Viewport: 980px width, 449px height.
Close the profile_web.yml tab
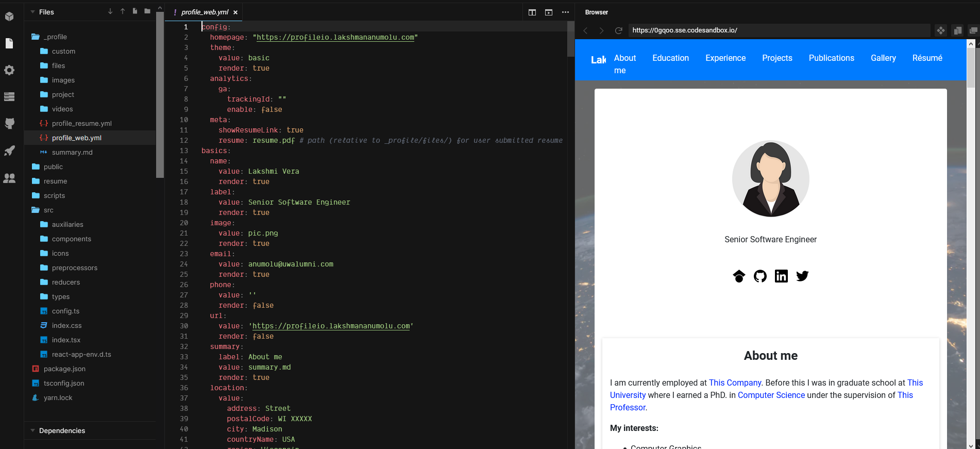pyautogui.click(x=235, y=12)
